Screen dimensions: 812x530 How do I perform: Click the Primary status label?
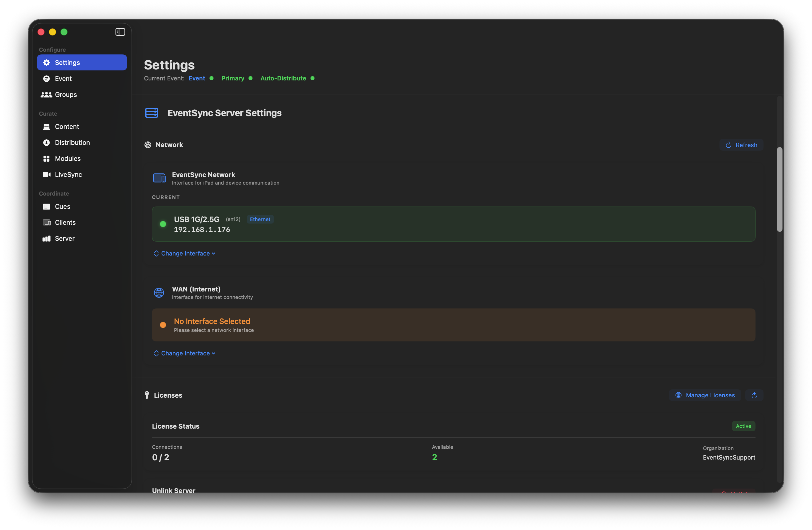[233, 78]
